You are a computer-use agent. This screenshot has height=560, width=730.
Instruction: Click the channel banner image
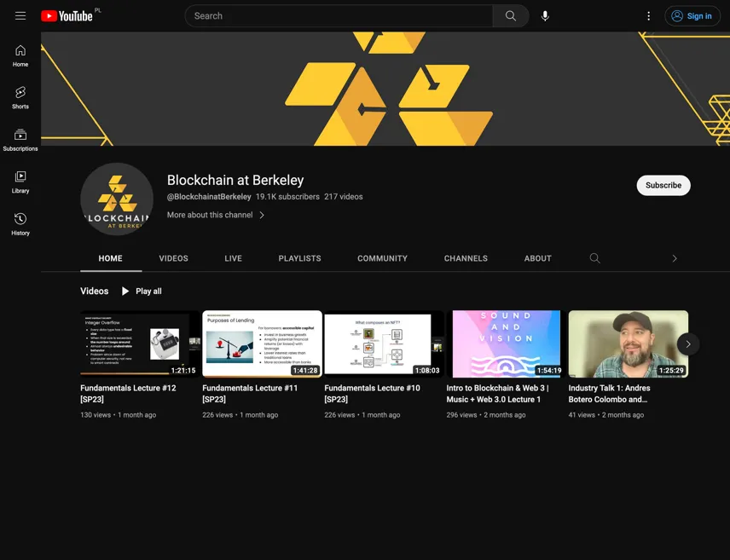point(385,89)
